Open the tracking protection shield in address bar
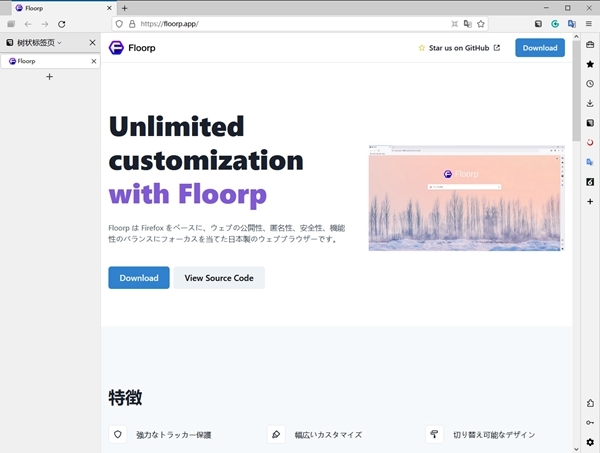Image resolution: width=600 pixels, height=453 pixels. [119, 24]
